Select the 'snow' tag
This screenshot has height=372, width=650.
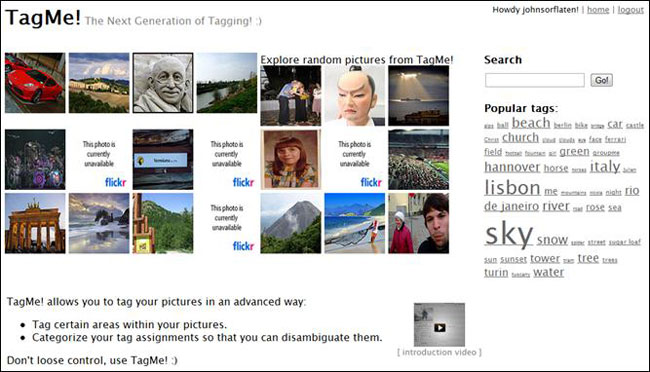552,240
